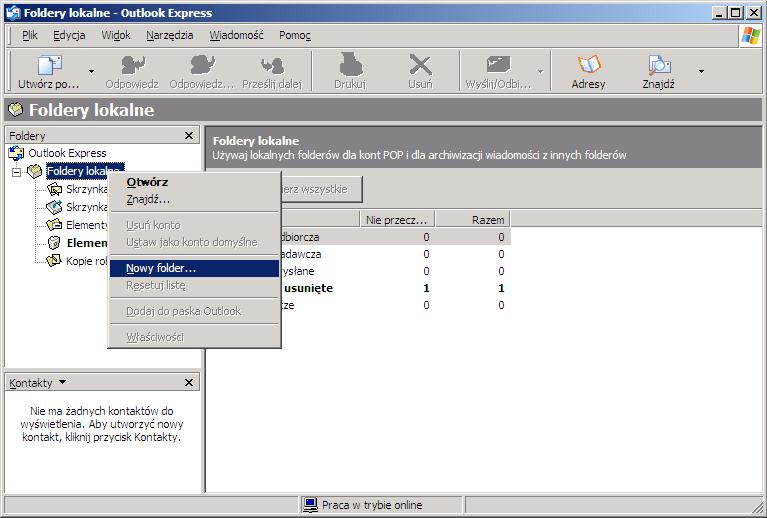Select the Kopie robocze row in list
The height and width of the screenshot is (518, 767).
click(x=396, y=305)
